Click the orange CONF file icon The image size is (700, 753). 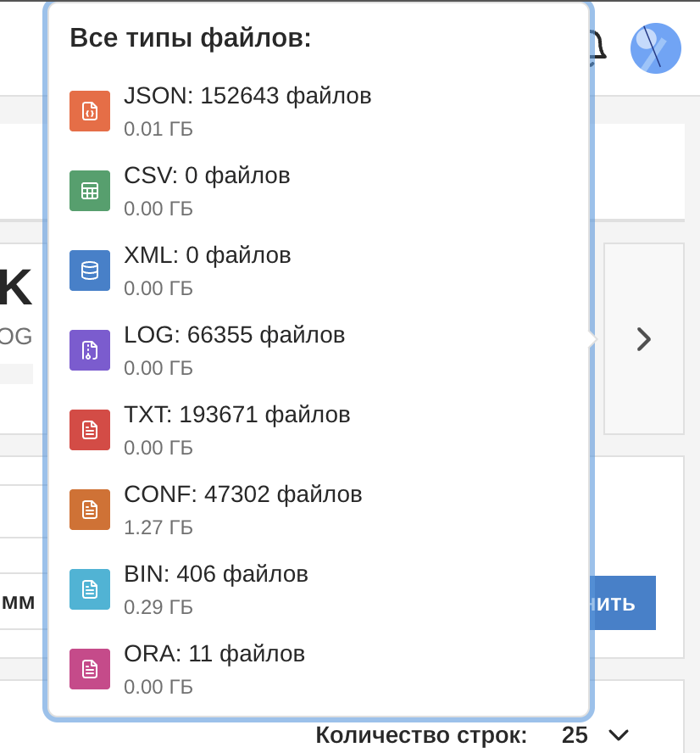(x=89, y=510)
